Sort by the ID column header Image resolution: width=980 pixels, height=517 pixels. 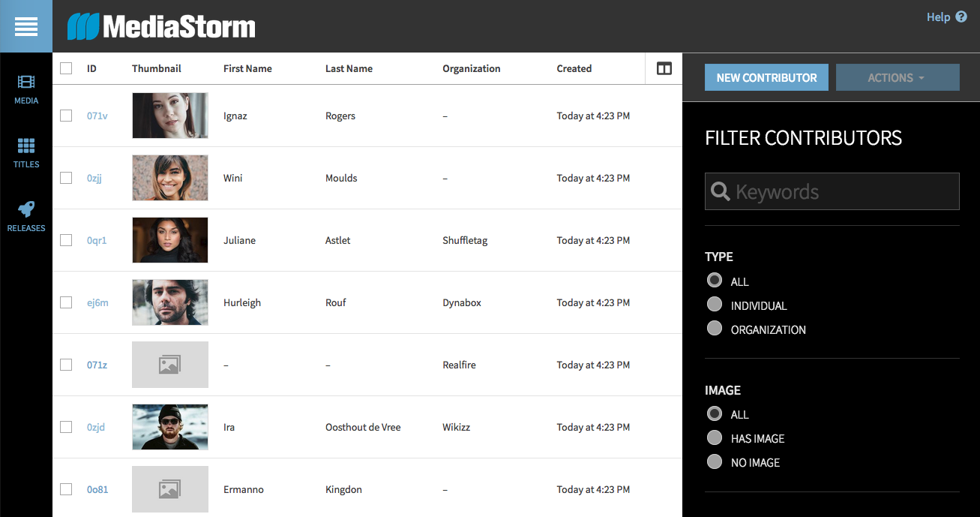91,68
